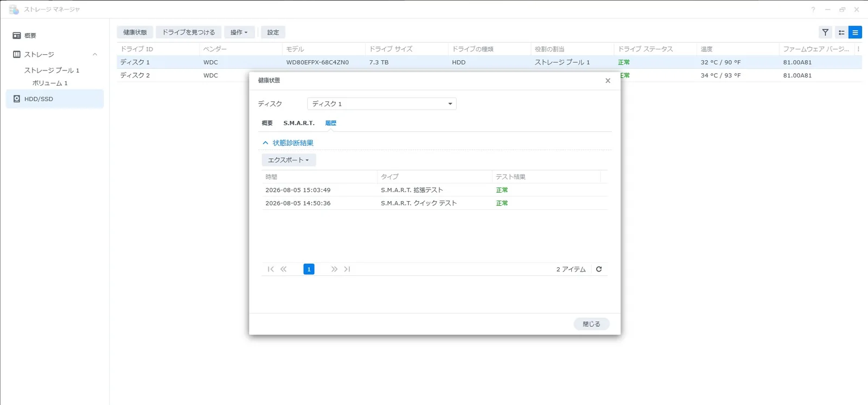Select page 1 in pagination
The height and width of the screenshot is (405, 868).
click(x=309, y=269)
